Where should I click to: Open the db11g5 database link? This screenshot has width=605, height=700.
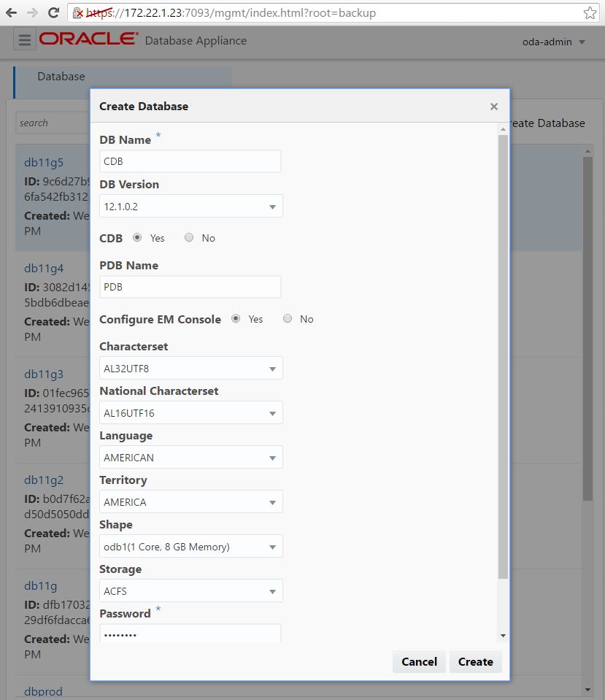pyautogui.click(x=44, y=163)
